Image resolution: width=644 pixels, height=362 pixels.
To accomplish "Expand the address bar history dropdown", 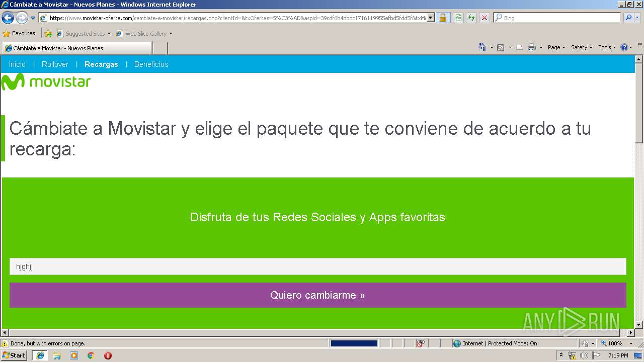I will point(431,18).
